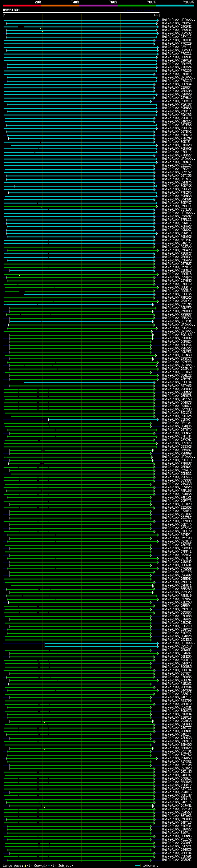
Task: Select the UniRef100_C6TE86 label
Action: pos(176,125)
